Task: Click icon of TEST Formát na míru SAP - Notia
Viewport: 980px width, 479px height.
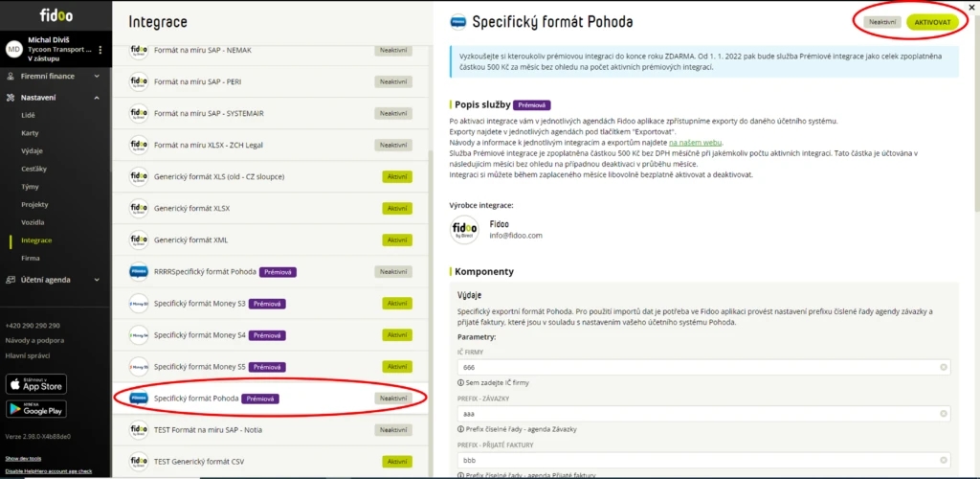Action: (139, 429)
